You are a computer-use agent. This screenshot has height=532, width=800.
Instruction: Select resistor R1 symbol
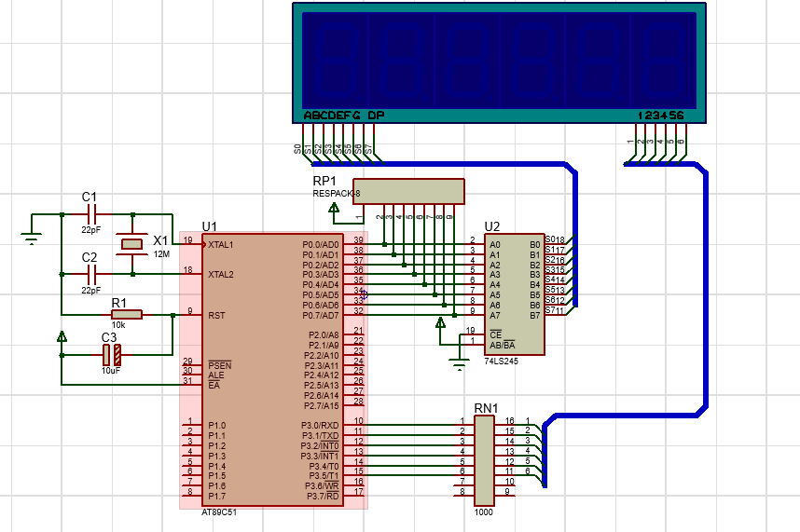[127, 314]
